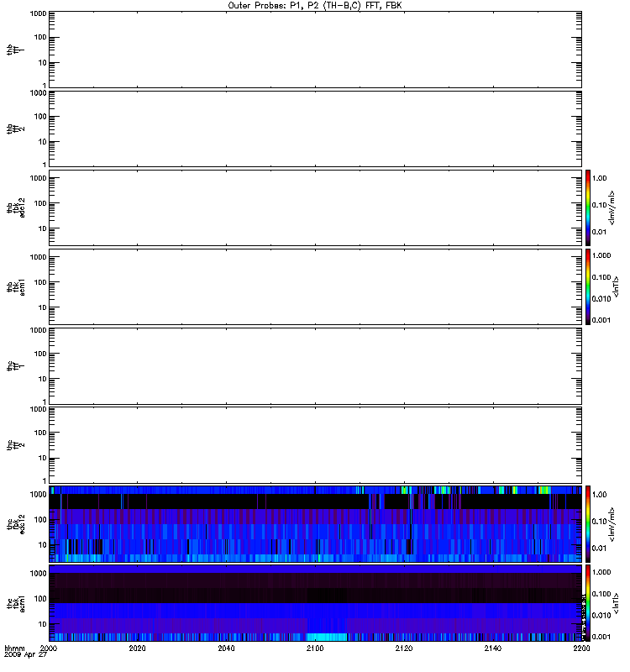Click the '0.100' value on thc scm1 color bar
The width and height of the screenshot is (630, 672).
click(x=601, y=594)
